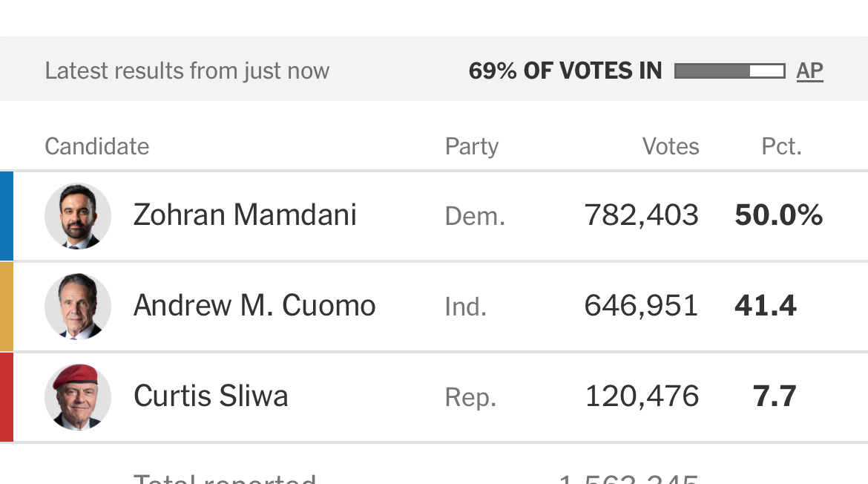Click the red color bar beside Sliwa
Image resolution: width=868 pixels, height=484 pixels.
pos(7,396)
